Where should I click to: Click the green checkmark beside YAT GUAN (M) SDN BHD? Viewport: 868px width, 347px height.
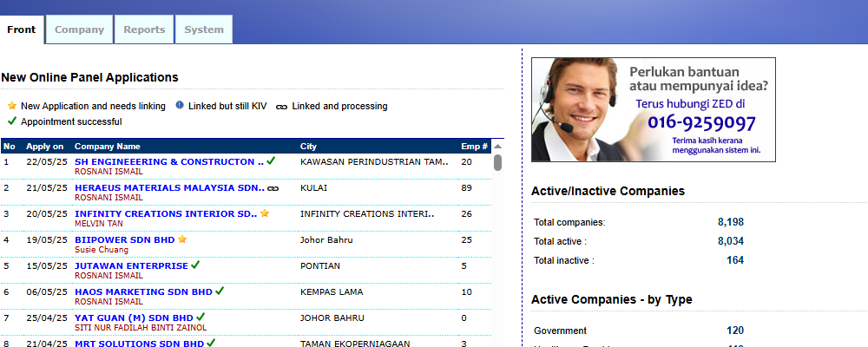pos(201,318)
